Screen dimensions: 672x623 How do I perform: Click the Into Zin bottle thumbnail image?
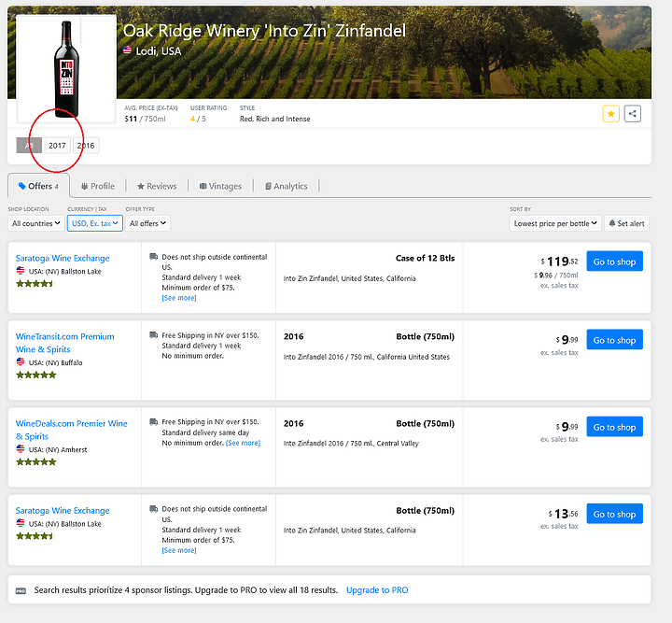(66, 69)
